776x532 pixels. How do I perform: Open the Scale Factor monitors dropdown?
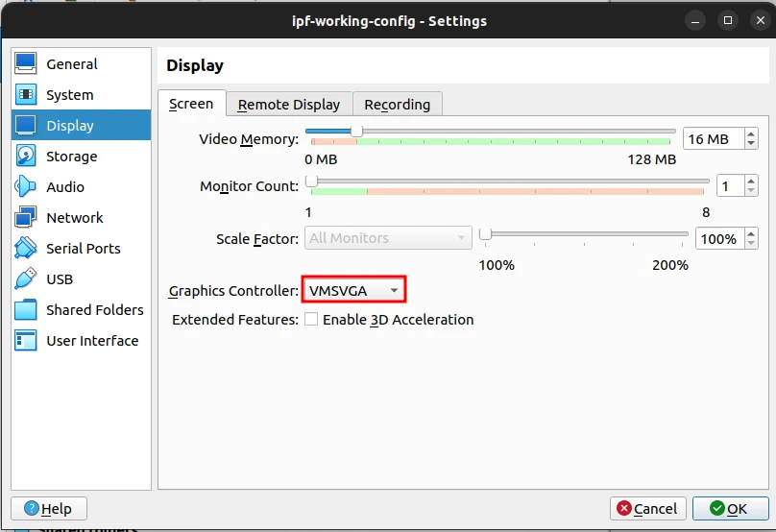click(388, 238)
